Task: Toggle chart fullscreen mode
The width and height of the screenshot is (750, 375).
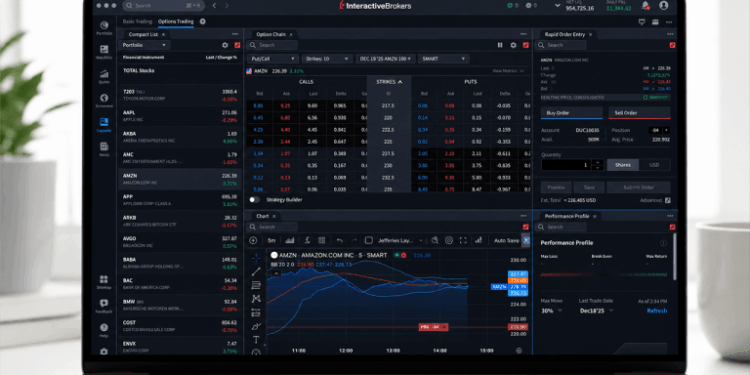Action: [x=463, y=241]
